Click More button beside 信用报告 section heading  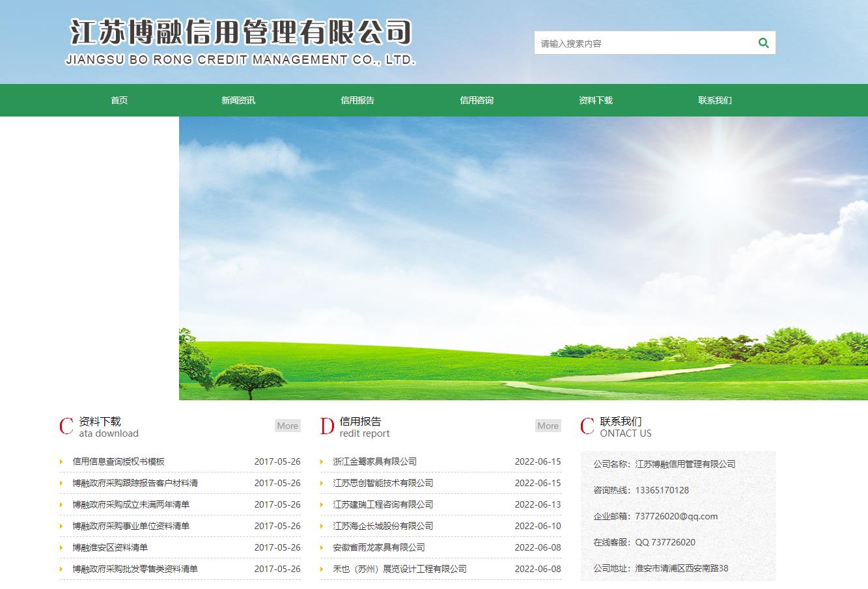pos(548,426)
